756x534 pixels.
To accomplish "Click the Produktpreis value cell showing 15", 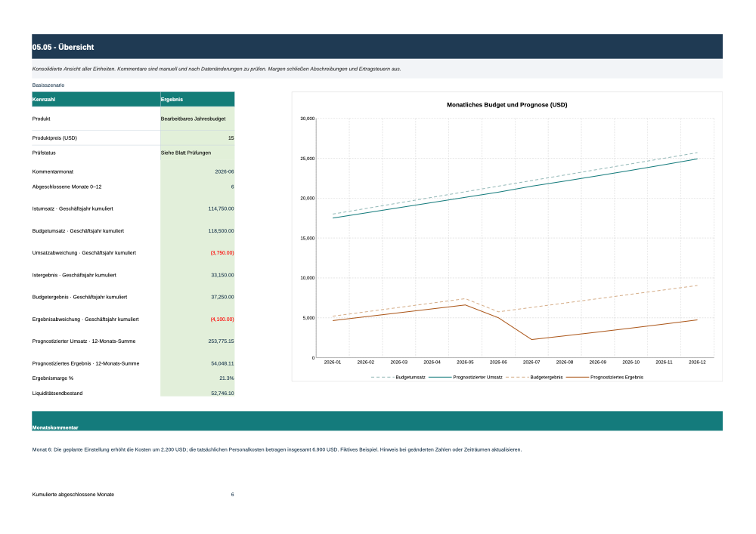I will pos(197,137).
